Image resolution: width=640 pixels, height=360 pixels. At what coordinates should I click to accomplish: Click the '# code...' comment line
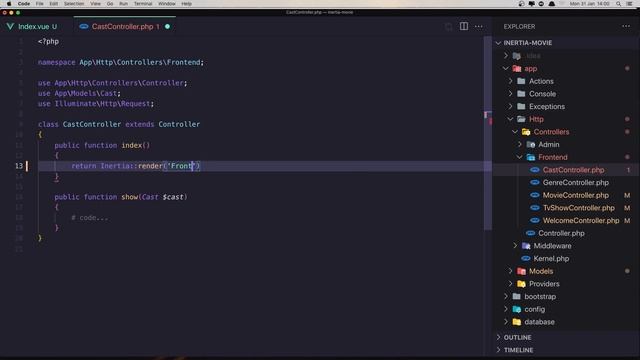[x=90, y=218]
